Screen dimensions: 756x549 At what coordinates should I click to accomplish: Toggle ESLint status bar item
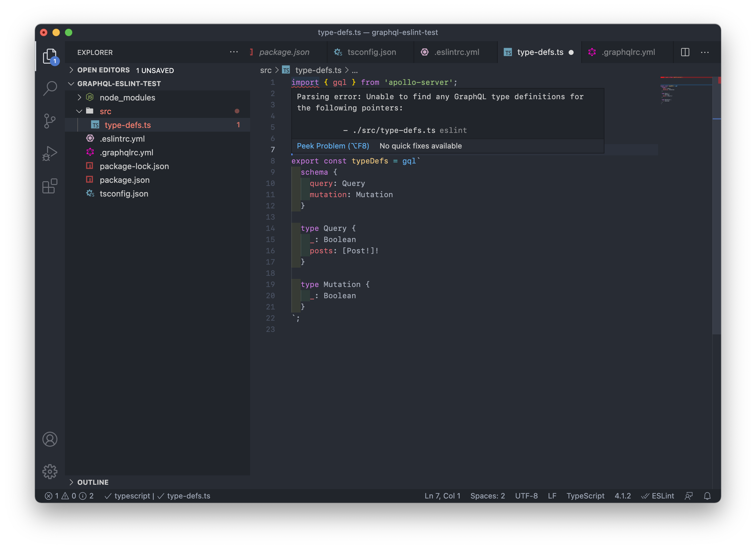(x=658, y=496)
